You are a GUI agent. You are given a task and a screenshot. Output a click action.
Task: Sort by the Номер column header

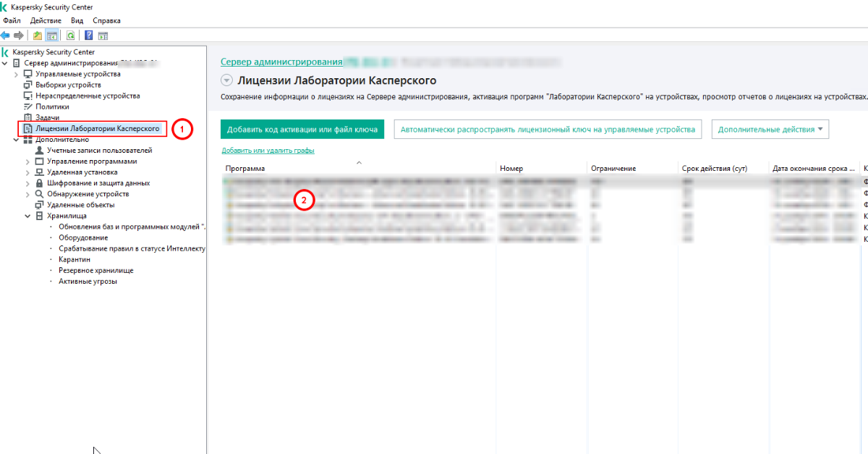coord(541,168)
